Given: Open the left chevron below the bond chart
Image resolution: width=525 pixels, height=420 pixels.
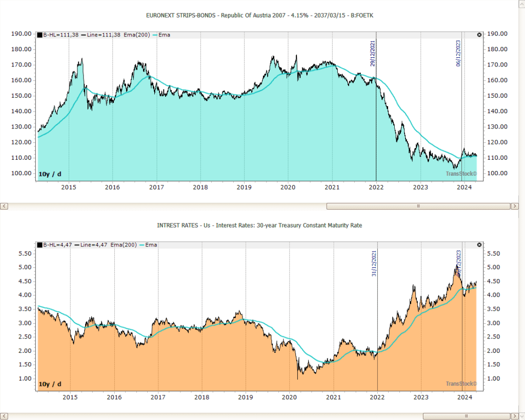Looking at the screenshot, I should point(4,206).
